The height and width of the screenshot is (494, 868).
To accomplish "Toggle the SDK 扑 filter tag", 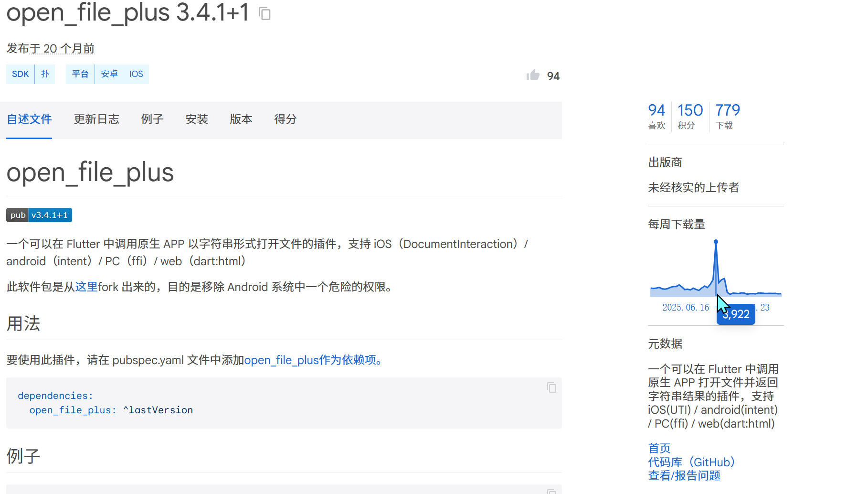I will 44,74.
